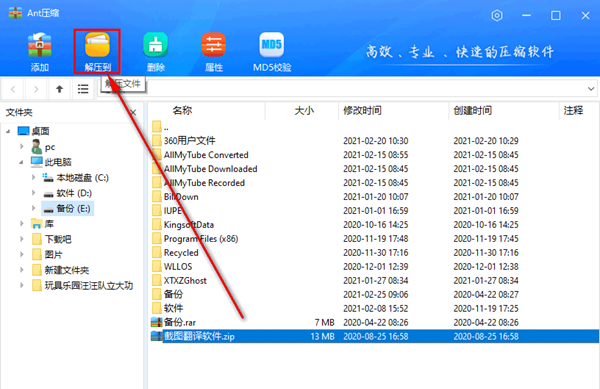Select the parent directory '..' row
Screen dimensions: 600x389
click(x=373, y=127)
